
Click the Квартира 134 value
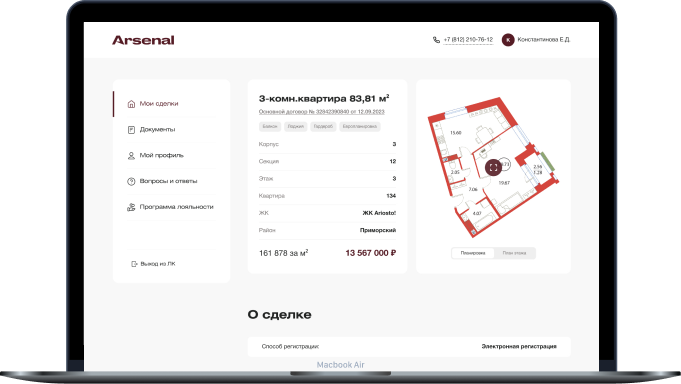(391, 196)
